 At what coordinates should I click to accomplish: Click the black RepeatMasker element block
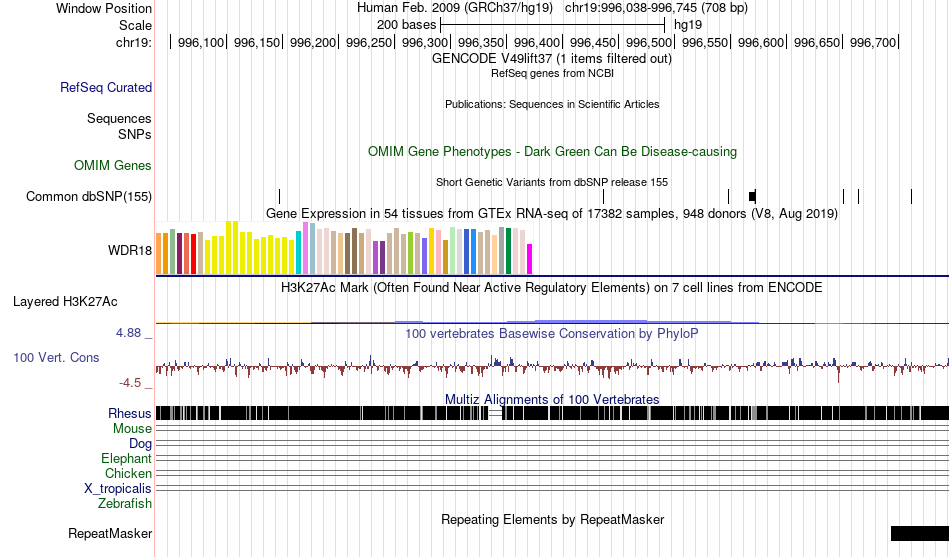click(920, 533)
